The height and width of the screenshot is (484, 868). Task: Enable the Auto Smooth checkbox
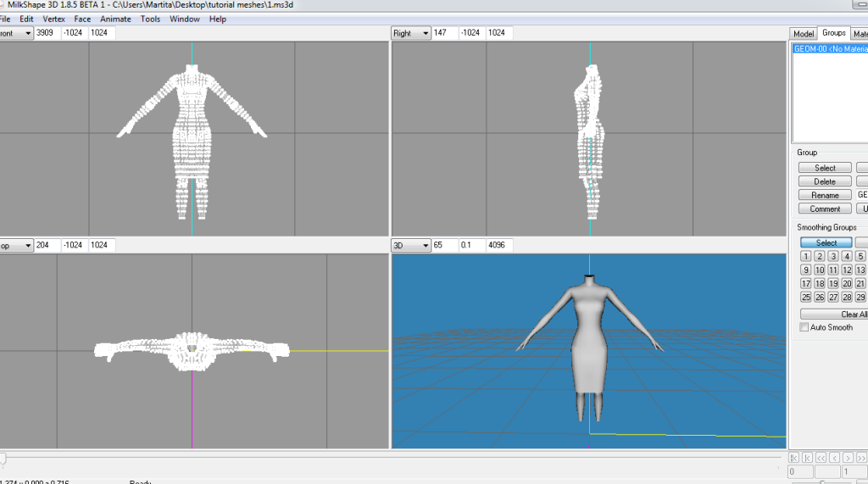point(804,327)
